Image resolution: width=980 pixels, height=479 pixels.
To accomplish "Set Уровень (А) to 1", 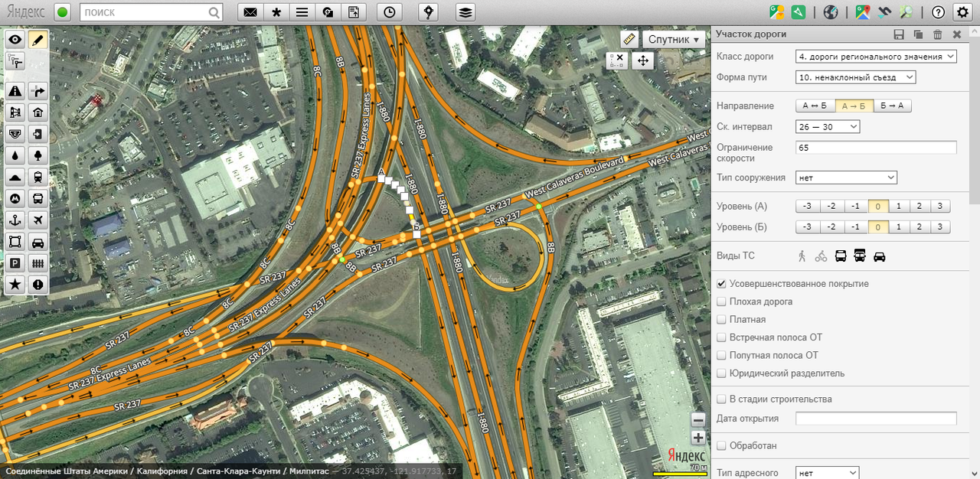I will click(899, 207).
